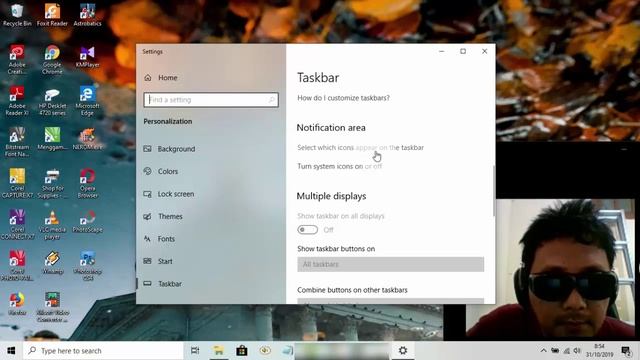Viewport: 640px width, 360px height.
Task: Open Winamp desktop icon
Action: click(52, 263)
